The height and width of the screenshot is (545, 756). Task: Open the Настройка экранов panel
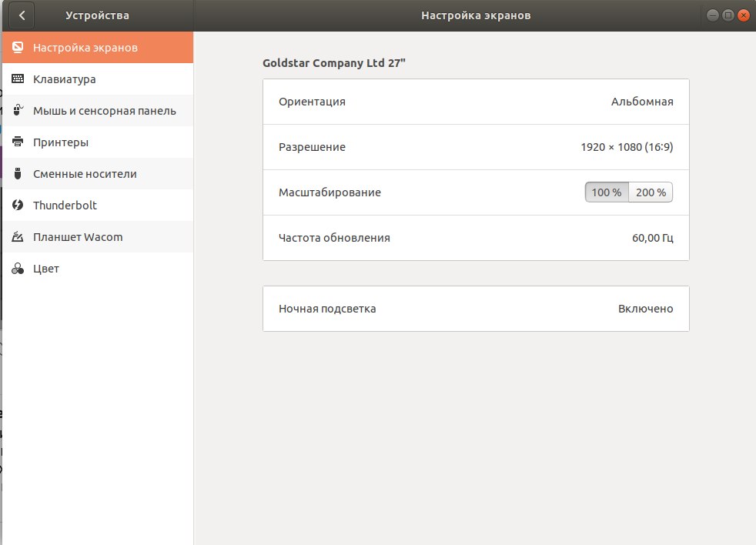click(98, 47)
